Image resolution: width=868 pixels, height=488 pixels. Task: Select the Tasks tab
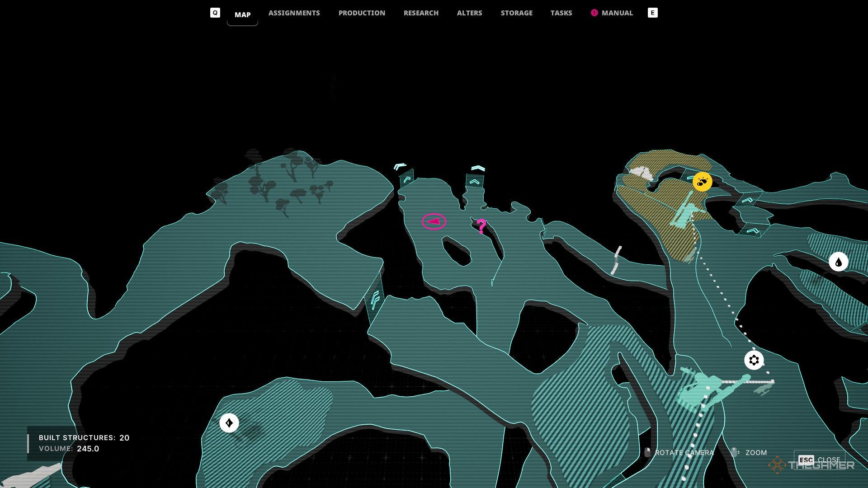point(561,13)
